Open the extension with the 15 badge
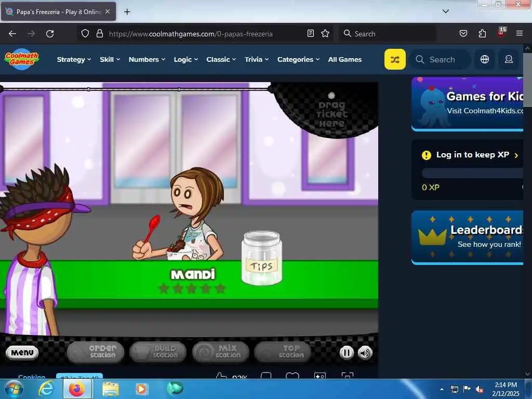The width and height of the screenshot is (532, 399). tap(501, 32)
